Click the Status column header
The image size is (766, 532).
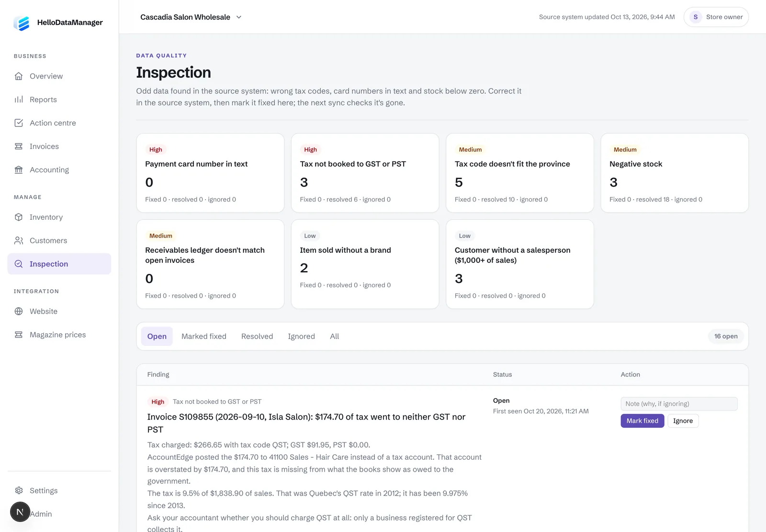[503, 374]
